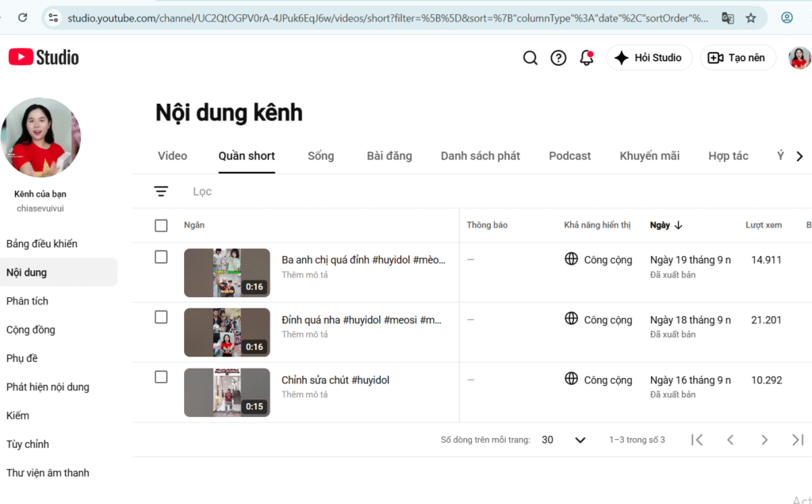This screenshot has width=812, height=504.
Task: Open rows per page dropdown
Action: [564, 440]
